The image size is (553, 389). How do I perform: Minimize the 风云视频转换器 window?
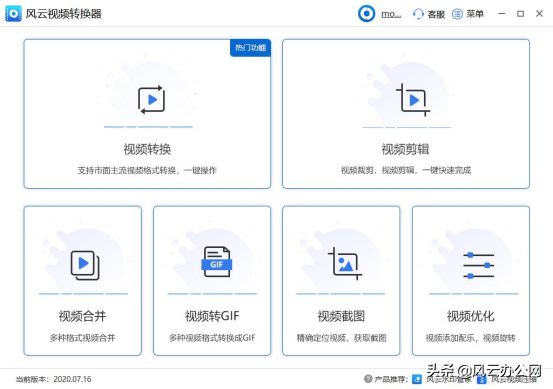[502, 14]
